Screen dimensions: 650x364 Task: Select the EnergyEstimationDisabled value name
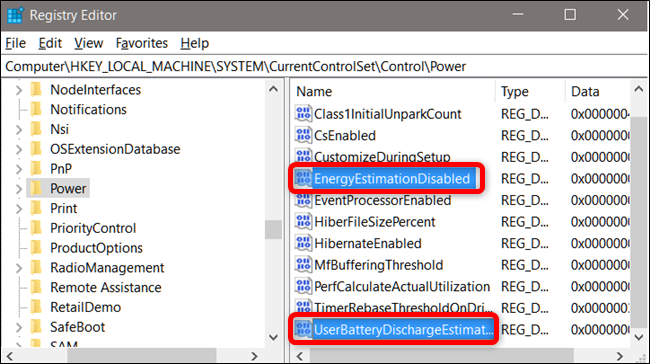click(x=392, y=179)
